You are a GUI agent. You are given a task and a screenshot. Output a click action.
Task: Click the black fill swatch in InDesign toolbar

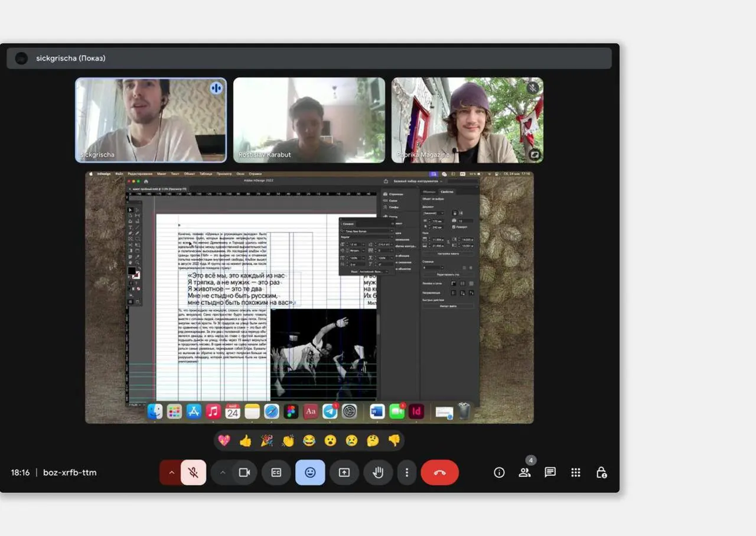tap(132, 271)
